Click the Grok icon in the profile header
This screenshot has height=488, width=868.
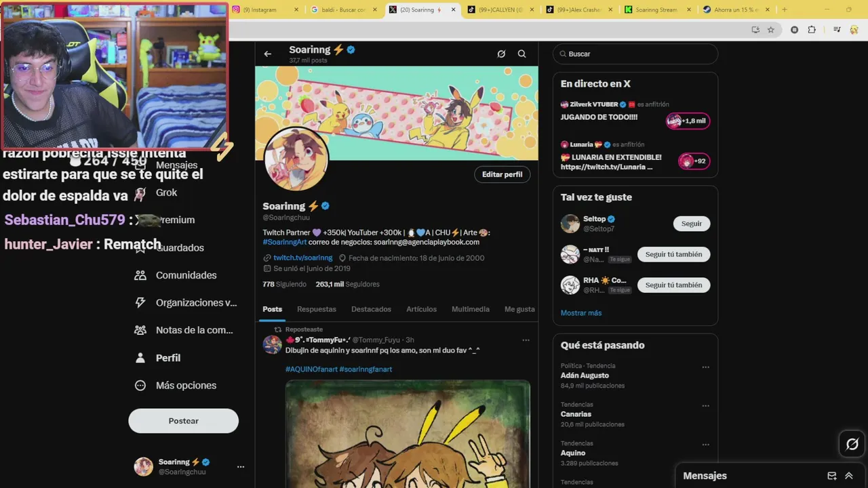[x=501, y=54]
